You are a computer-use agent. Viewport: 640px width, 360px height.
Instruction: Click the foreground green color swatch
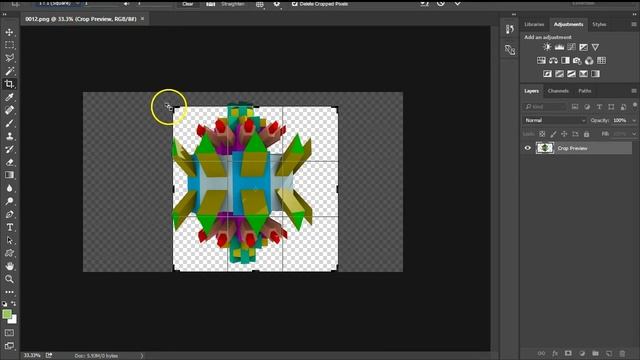[7, 314]
